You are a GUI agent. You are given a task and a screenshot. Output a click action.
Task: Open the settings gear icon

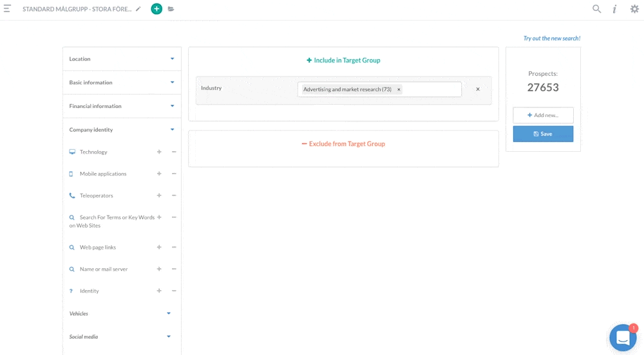634,9
